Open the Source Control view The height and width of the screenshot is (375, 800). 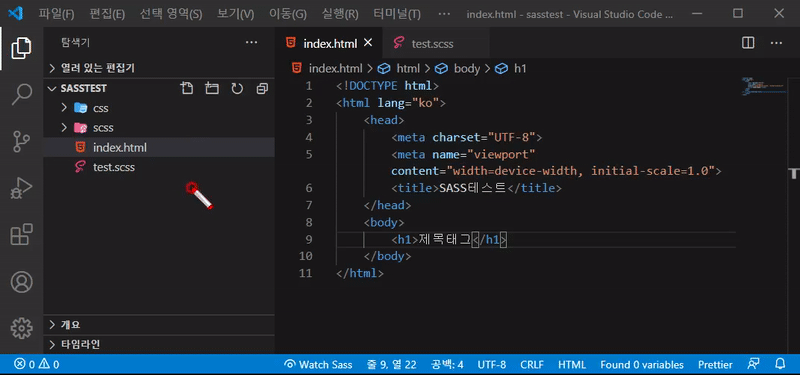pos(21,142)
